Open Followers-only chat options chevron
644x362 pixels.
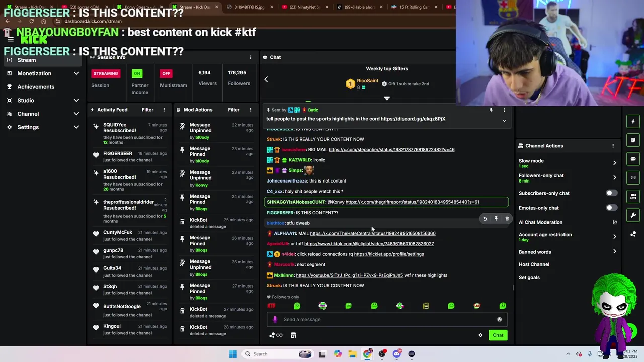614,177
